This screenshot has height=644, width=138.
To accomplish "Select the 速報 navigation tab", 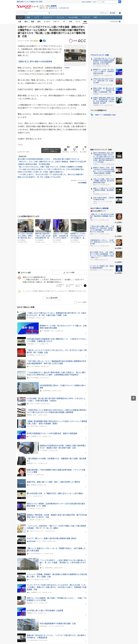I will tap(28, 17).
